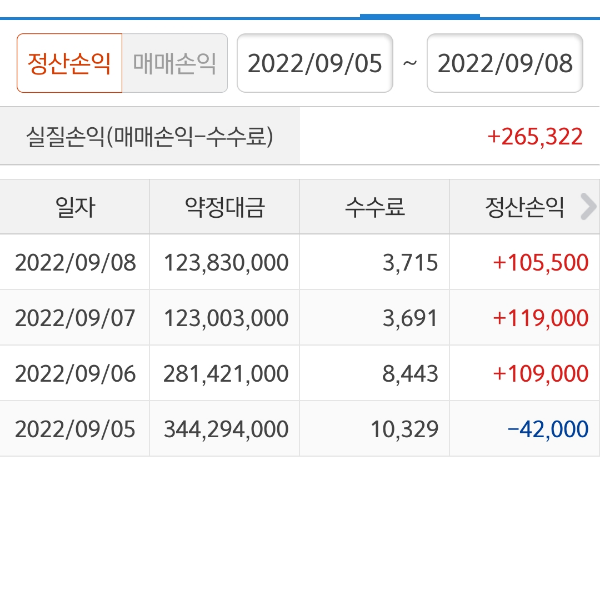
Task: Select the 2022/09/05 date row
Action: click(75, 429)
